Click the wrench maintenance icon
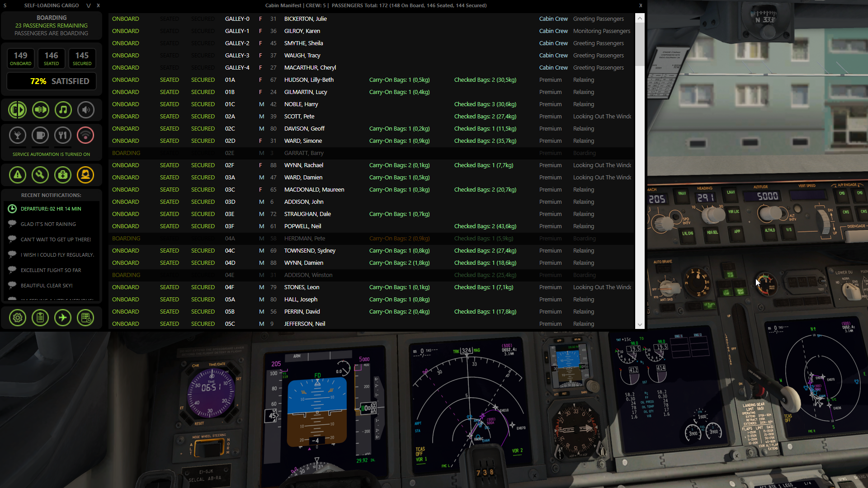Viewport: 868px width, 488px height. 40,175
